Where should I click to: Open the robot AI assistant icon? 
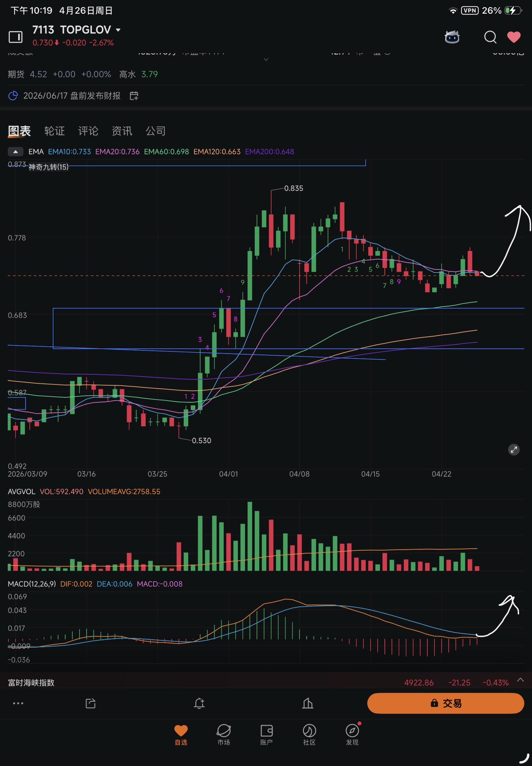[x=452, y=37]
